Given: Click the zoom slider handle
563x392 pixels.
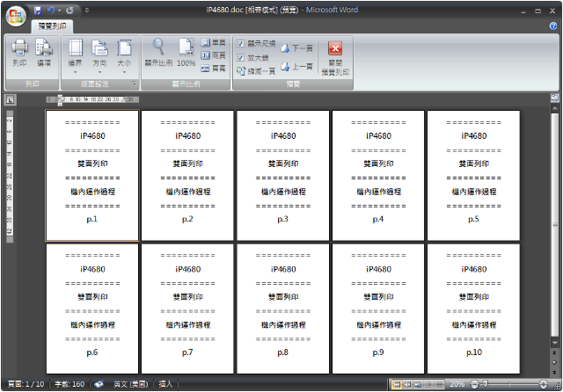Looking at the screenshot, I should pos(485,384).
